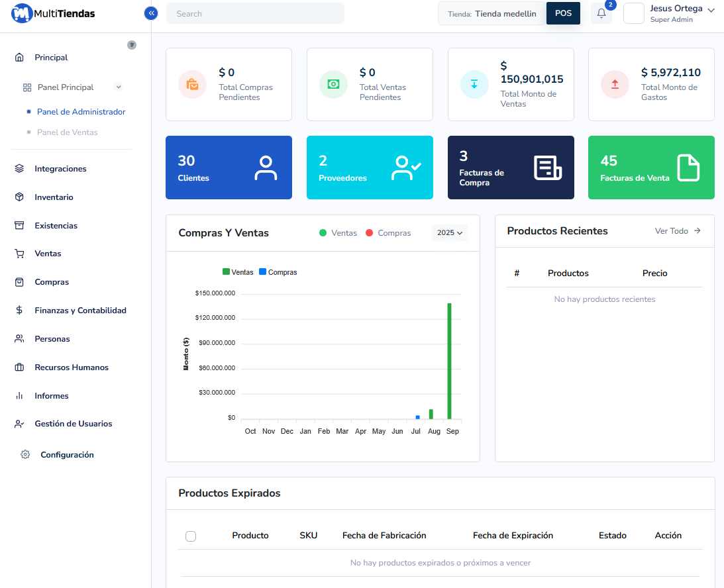This screenshot has width=724, height=588.
Task: Click the Search input field
Action: point(255,13)
